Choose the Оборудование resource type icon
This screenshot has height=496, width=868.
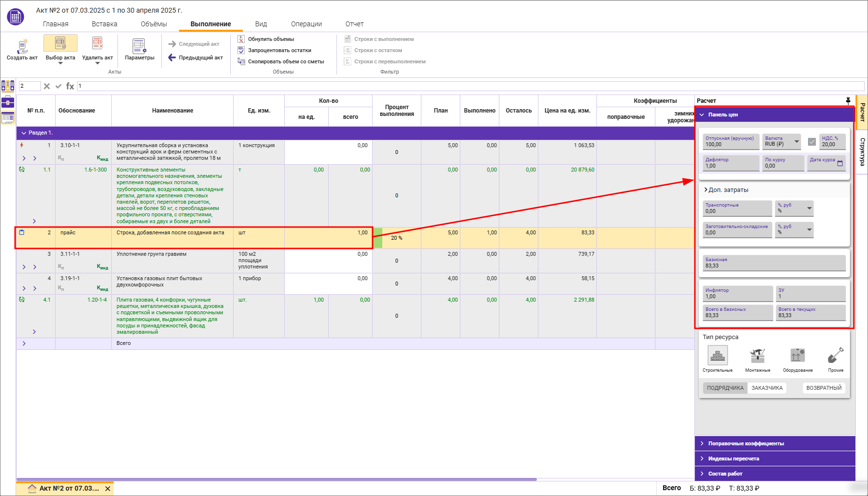pyautogui.click(x=797, y=356)
